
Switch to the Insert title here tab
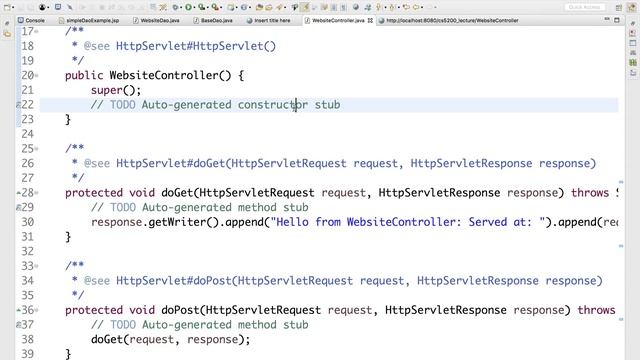pyautogui.click(x=269, y=20)
